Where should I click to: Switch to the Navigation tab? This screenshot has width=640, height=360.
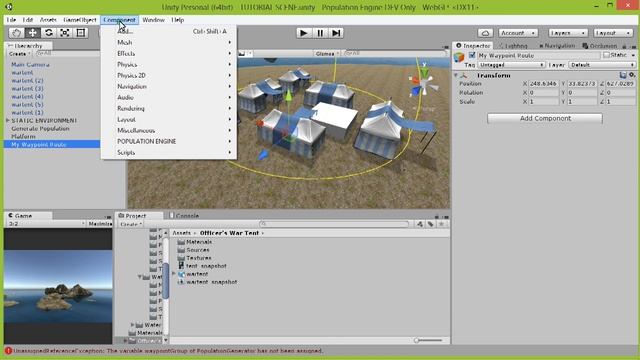tap(557, 46)
